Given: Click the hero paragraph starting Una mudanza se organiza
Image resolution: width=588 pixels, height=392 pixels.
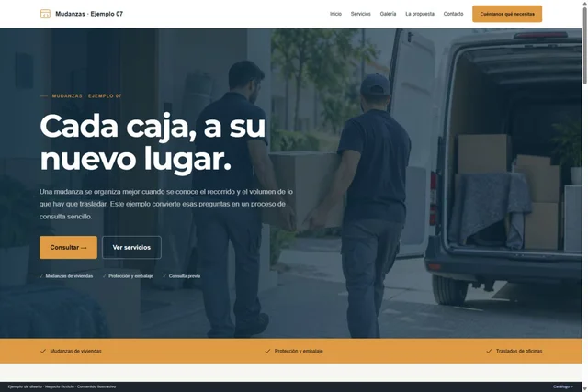Looking at the screenshot, I should coord(166,204).
